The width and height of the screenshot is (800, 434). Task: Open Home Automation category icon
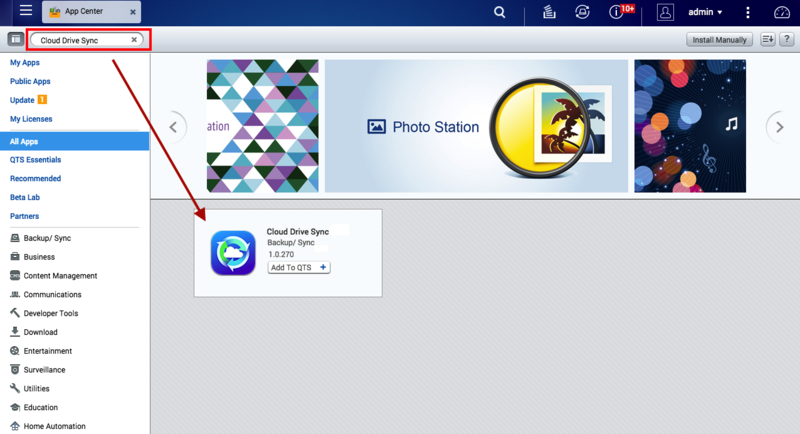pyautogui.click(x=15, y=426)
